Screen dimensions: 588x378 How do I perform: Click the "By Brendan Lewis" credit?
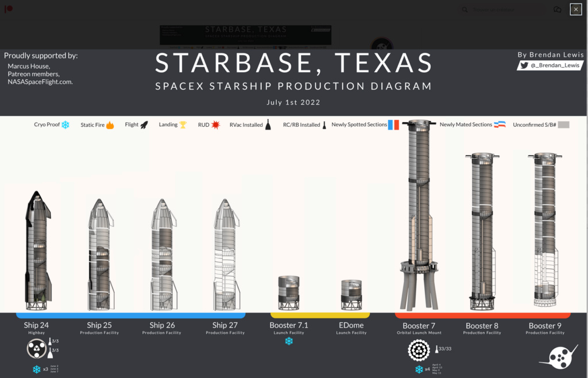551,54
